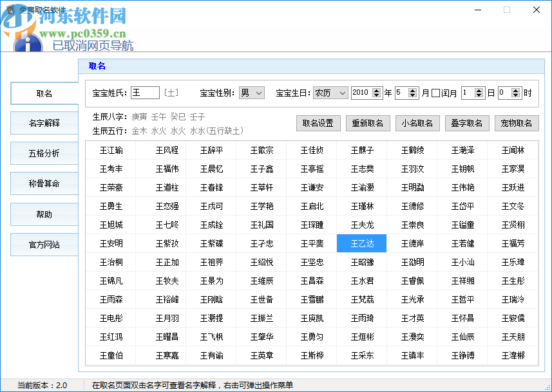Click the 叠字取名 button
552x392 pixels.
click(467, 123)
